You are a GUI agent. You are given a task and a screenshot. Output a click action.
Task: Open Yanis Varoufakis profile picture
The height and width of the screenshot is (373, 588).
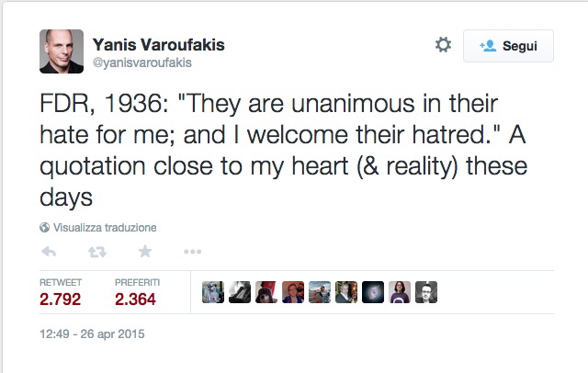click(x=62, y=51)
